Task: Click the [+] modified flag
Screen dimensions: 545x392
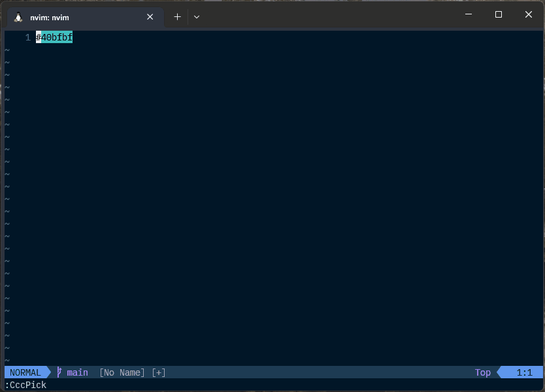Action: 159,372
